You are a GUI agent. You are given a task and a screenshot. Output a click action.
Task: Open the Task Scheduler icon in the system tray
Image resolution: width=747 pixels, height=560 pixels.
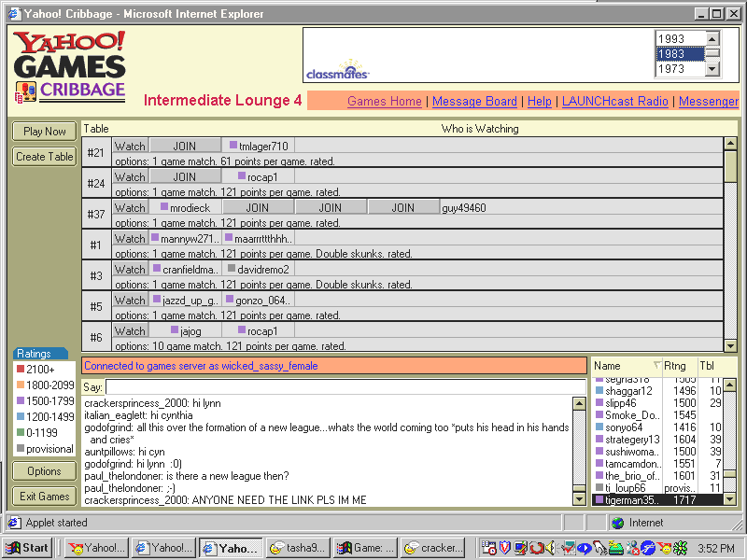pyautogui.click(x=487, y=548)
